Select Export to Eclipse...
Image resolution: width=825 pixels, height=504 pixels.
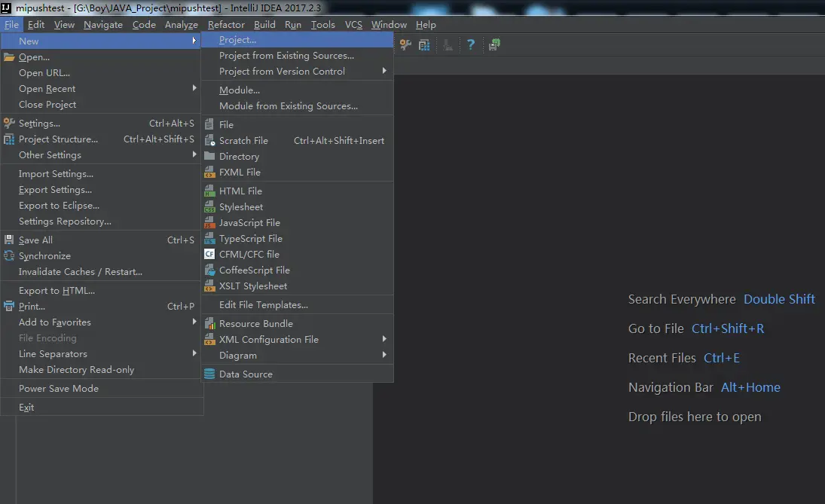coord(102,205)
